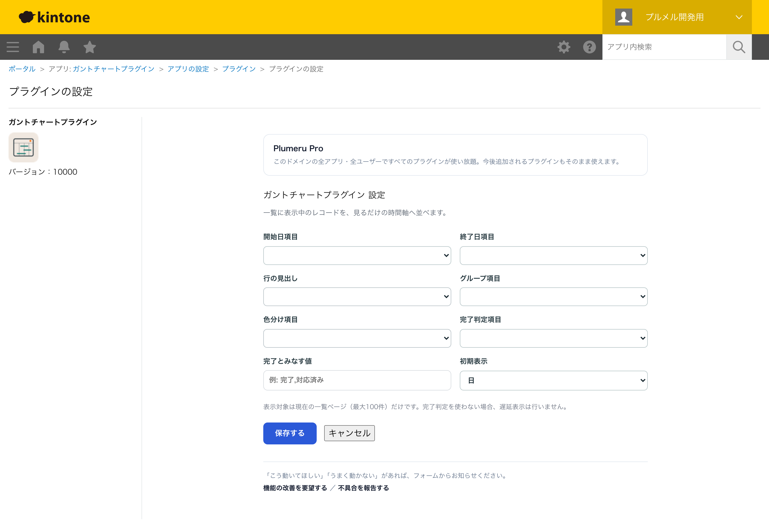This screenshot has width=769, height=532.
Task: Open the 終了日項目 dropdown
Action: (554, 256)
